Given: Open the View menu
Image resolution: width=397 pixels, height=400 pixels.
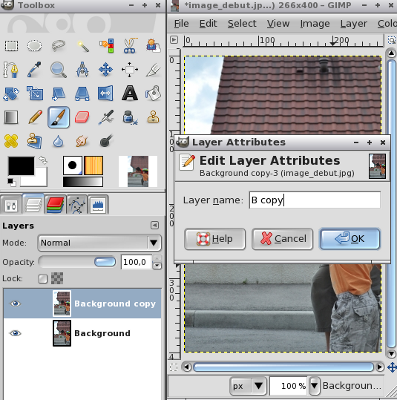Looking at the screenshot, I should tap(278, 24).
